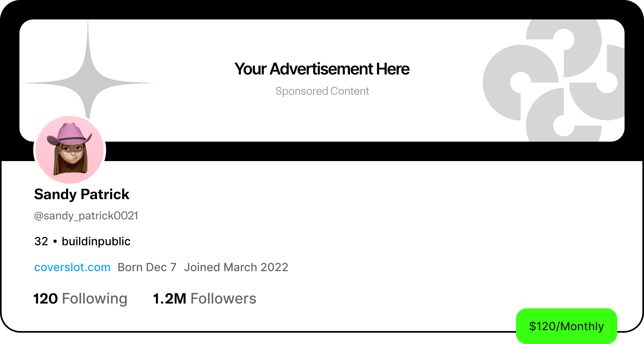Click the pink cowboy hat on the avatar

point(70,134)
